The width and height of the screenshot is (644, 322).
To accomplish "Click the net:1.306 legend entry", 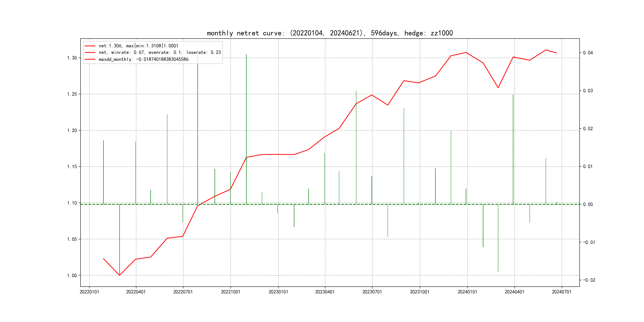I will (x=138, y=46).
